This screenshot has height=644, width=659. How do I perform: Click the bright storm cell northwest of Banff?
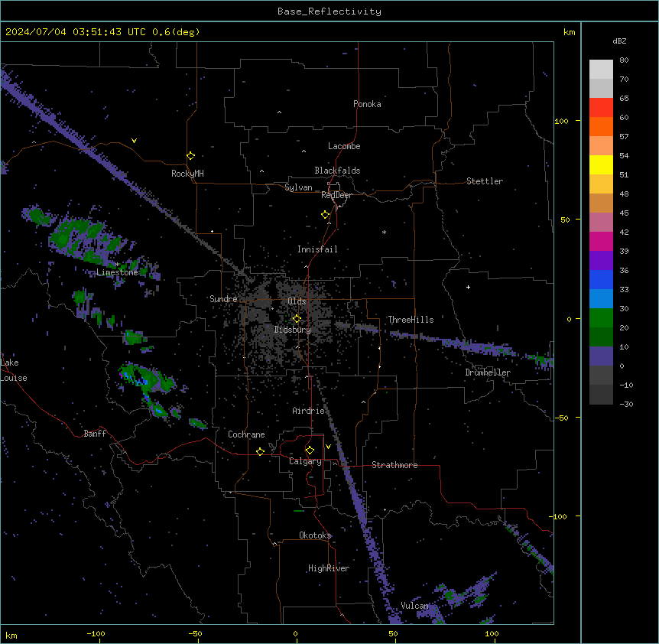(x=145, y=380)
